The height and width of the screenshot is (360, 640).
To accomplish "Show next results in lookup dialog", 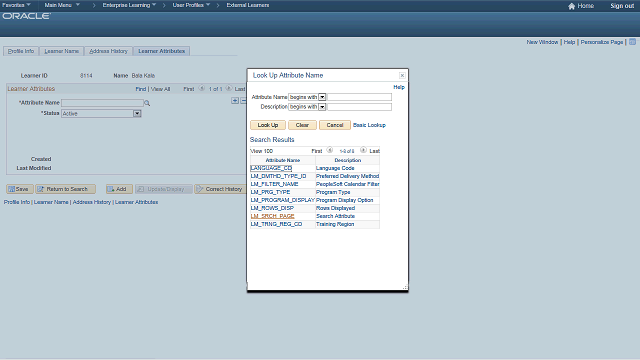I will coord(363,150).
